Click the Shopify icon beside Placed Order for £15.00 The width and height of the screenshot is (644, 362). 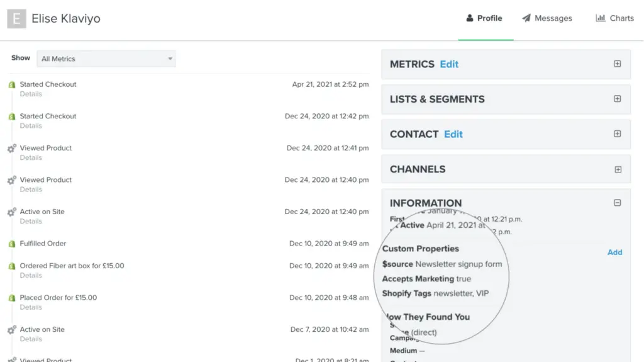tap(11, 298)
